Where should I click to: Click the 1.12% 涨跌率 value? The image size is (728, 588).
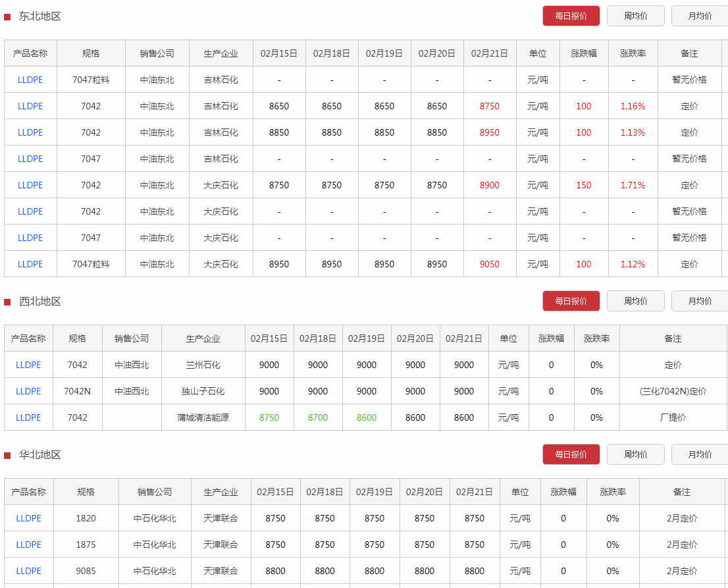tap(633, 264)
